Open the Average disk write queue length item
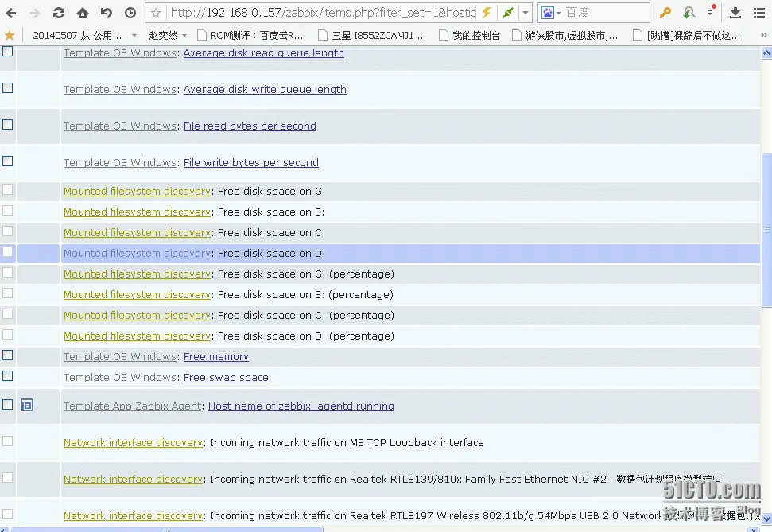 [x=265, y=90]
